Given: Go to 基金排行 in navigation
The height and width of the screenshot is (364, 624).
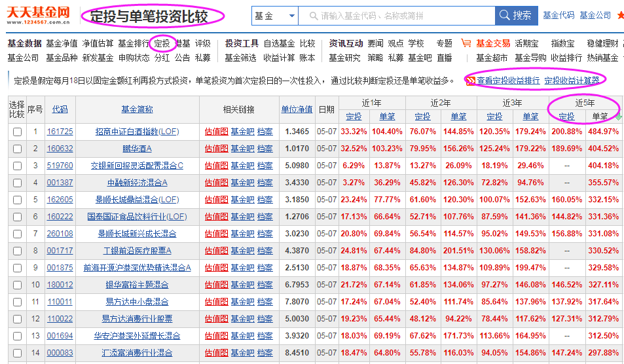Looking at the screenshot, I should click(134, 43).
